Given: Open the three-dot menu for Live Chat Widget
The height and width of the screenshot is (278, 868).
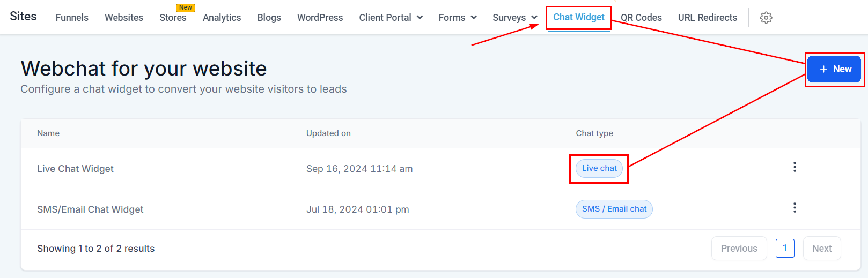Looking at the screenshot, I should pos(795,167).
